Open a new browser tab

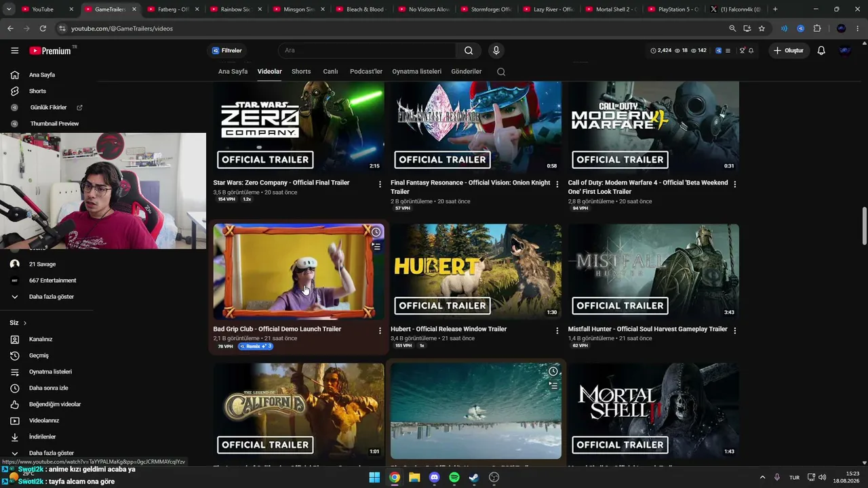[x=775, y=9]
